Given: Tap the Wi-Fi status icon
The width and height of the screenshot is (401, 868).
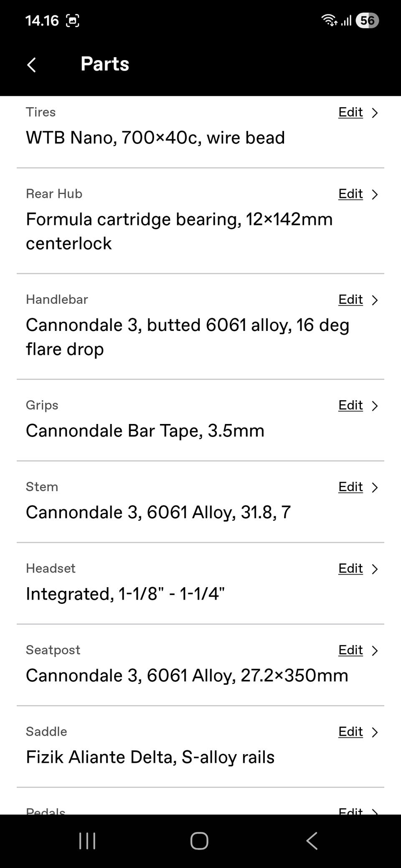Looking at the screenshot, I should 329,20.
